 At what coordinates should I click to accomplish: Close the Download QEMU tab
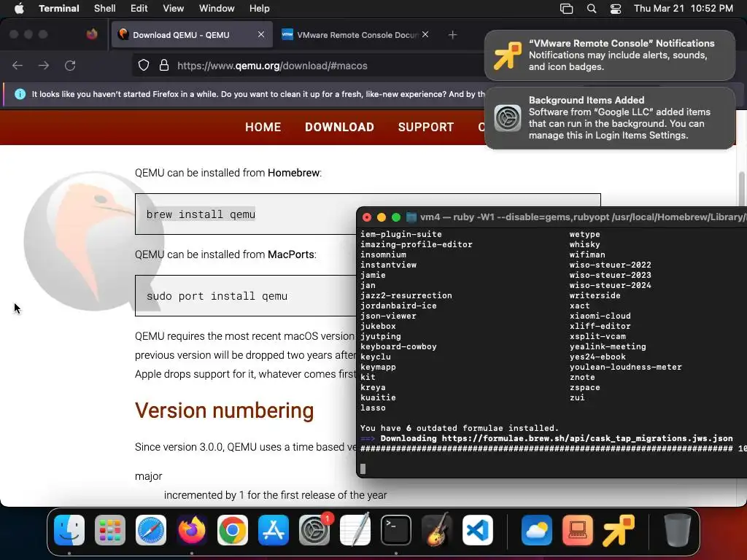(x=261, y=34)
